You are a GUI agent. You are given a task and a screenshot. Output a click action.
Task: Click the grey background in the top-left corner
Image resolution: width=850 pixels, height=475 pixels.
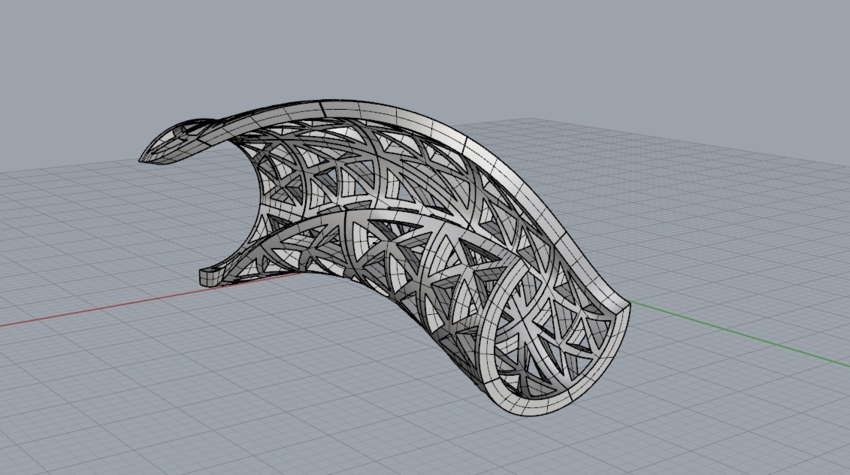tap(50, 40)
